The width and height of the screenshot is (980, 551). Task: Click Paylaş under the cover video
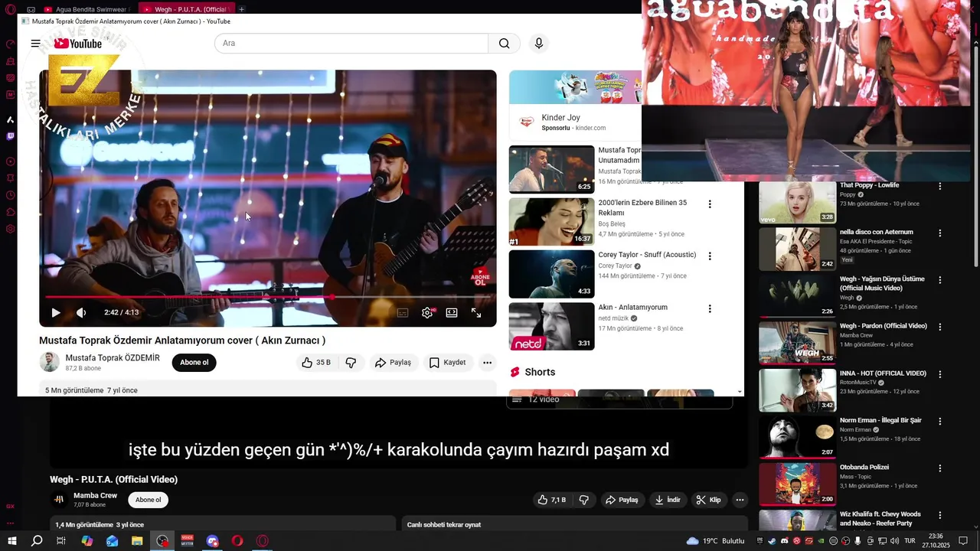pos(393,362)
